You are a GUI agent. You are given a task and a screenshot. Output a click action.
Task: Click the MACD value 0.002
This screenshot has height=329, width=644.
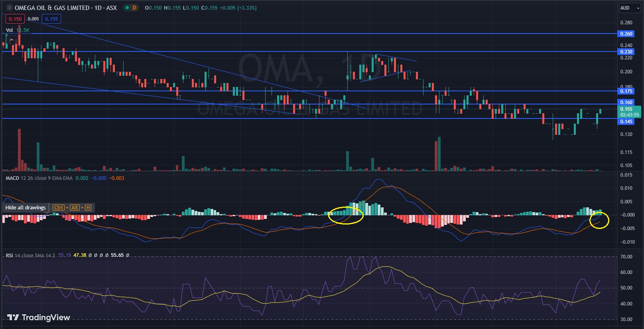click(82, 178)
